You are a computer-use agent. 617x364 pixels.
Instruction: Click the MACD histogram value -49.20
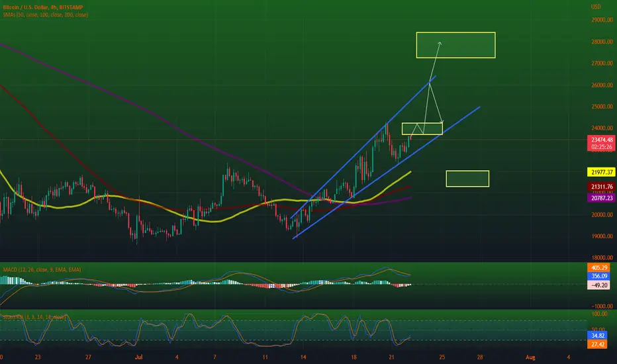pyautogui.click(x=598, y=285)
